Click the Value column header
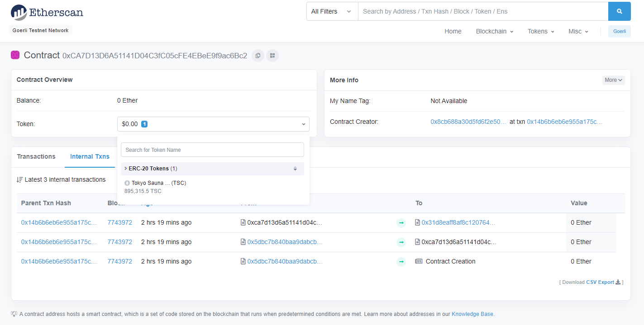 (579, 203)
